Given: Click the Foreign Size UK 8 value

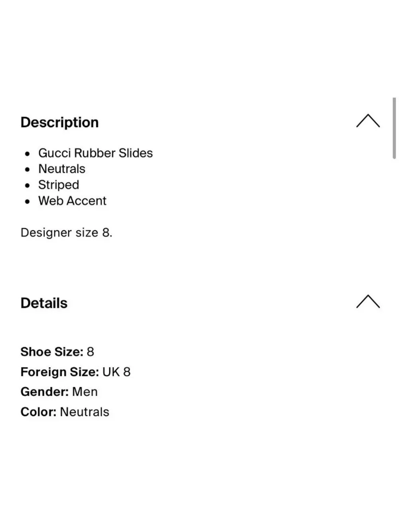Looking at the screenshot, I should pos(117,372).
